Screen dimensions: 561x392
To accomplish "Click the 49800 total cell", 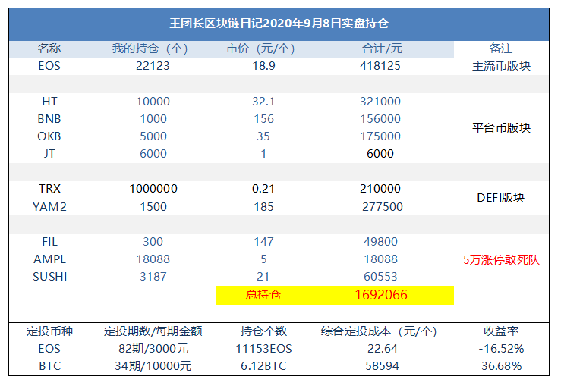I will tap(380, 242).
